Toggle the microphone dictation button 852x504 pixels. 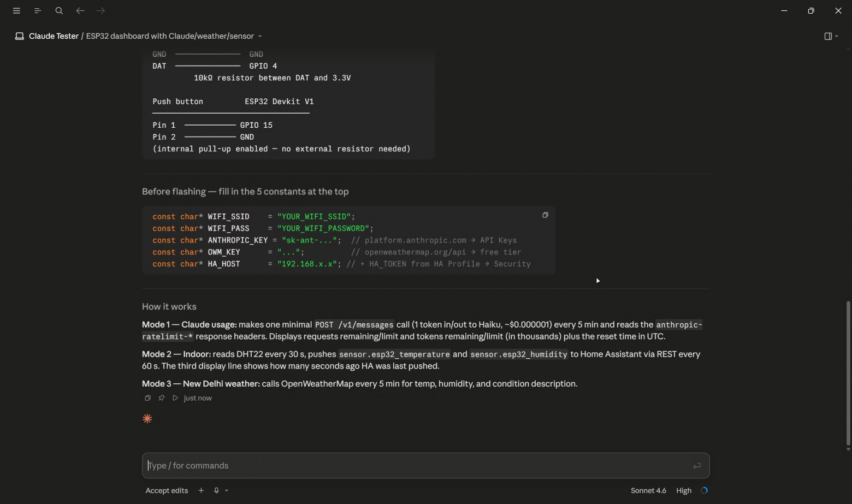tap(216, 490)
